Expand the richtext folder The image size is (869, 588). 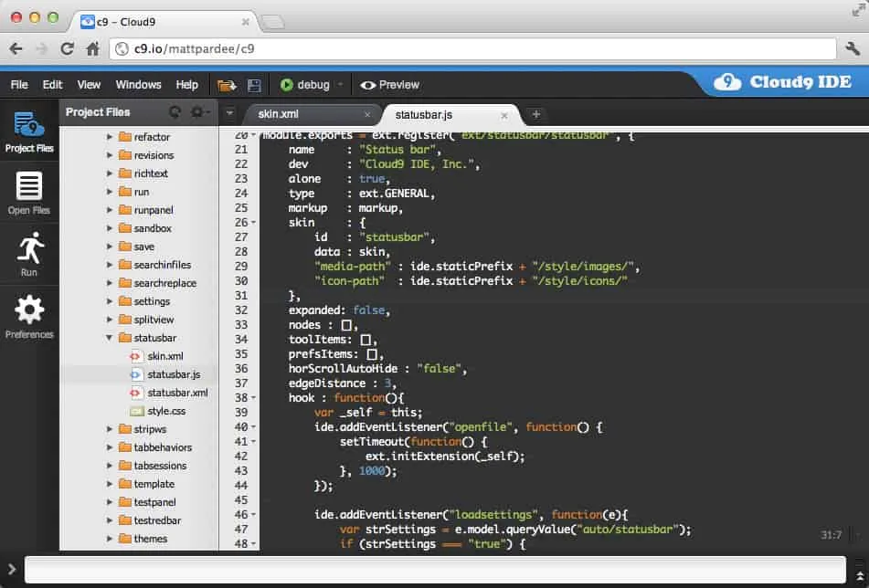coord(109,173)
